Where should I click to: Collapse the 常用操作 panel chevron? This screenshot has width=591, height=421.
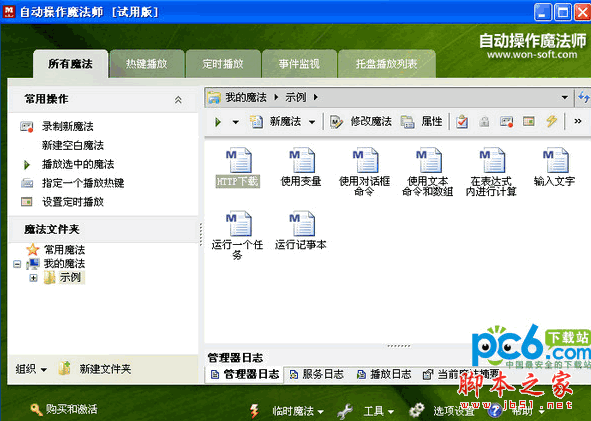[x=178, y=100]
